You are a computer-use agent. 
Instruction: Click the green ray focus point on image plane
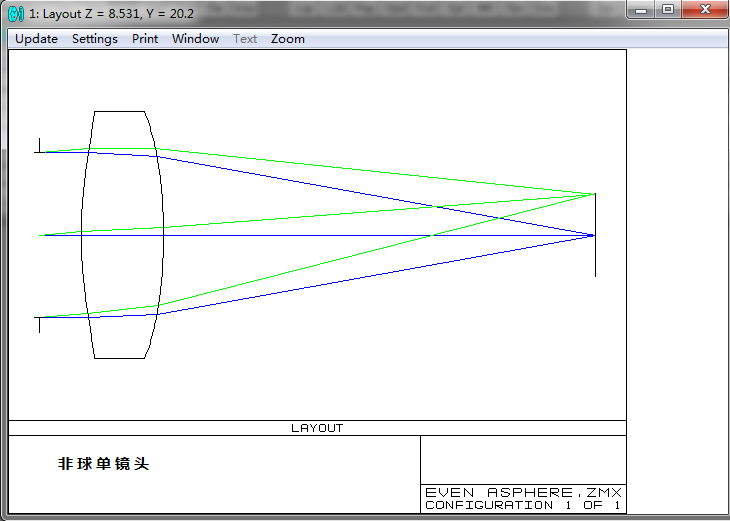click(594, 194)
